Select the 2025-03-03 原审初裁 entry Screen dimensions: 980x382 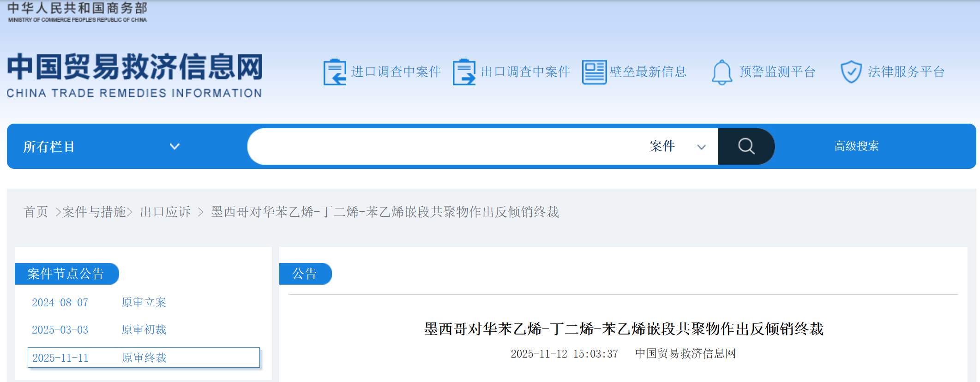click(x=99, y=330)
